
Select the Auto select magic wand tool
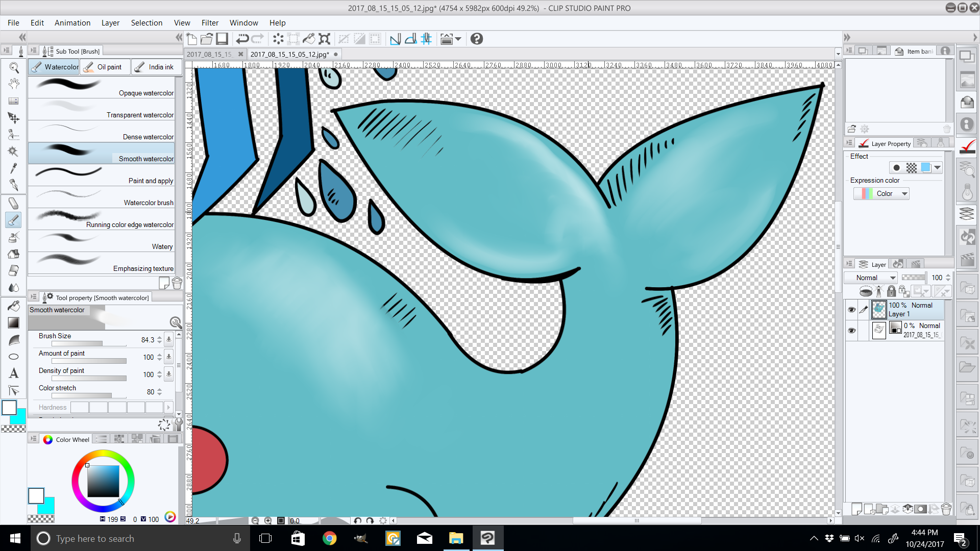(x=14, y=152)
